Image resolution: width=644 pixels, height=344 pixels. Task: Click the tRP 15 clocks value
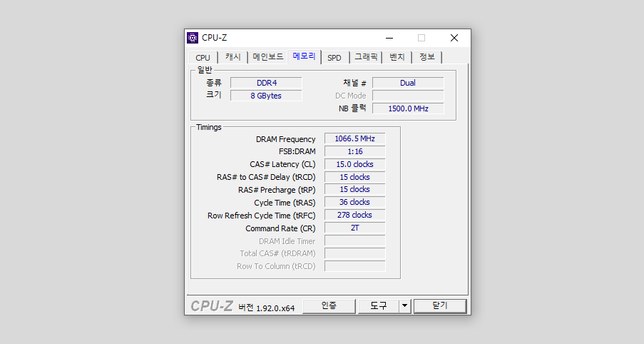pyautogui.click(x=355, y=189)
